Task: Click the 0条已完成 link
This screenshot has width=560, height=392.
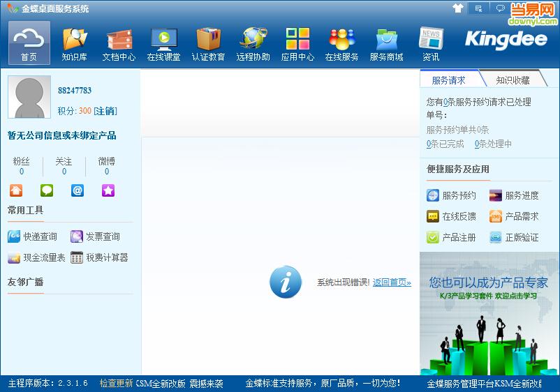Action: point(445,144)
